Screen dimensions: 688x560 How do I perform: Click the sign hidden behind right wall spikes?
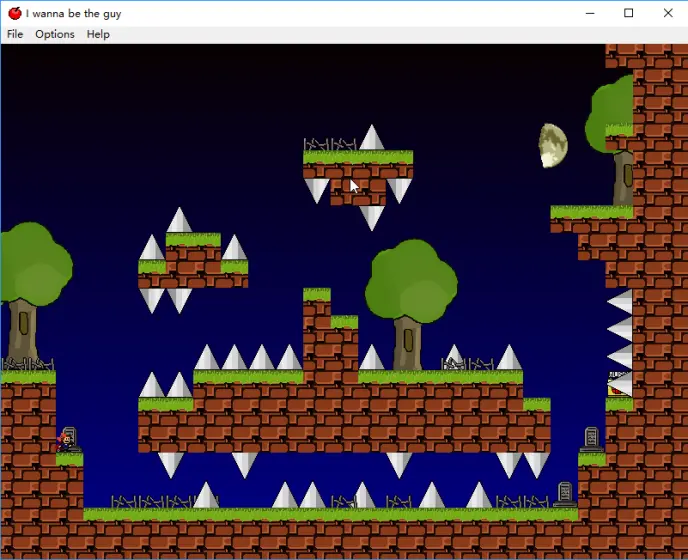pos(619,381)
